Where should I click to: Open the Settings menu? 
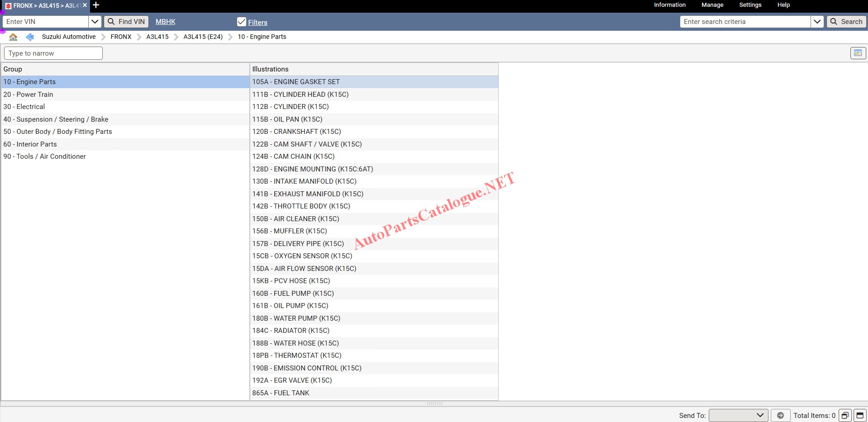pyautogui.click(x=750, y=5)
